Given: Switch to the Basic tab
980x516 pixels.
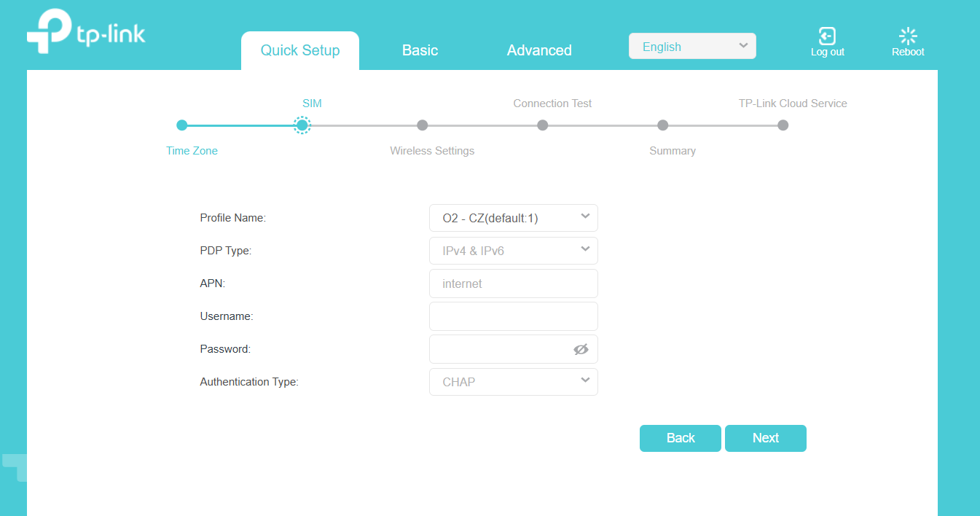Looking at the screenshot, I should click(420, 50).
